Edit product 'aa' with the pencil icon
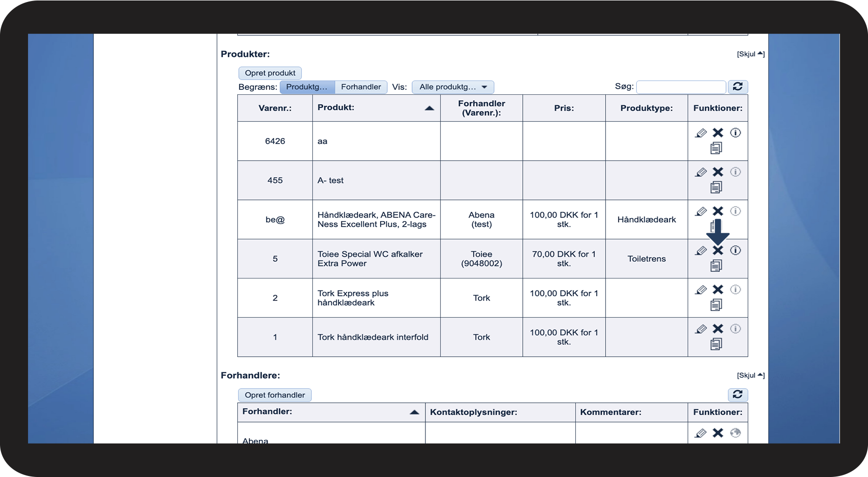Screen dimensions: 868x477 point(701,133)
